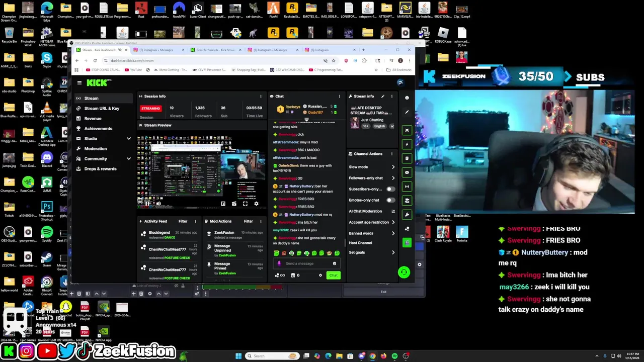Viewport: 644px width, 362px height.
Task: Open stream preview settings gear
Action: [256, 204]
